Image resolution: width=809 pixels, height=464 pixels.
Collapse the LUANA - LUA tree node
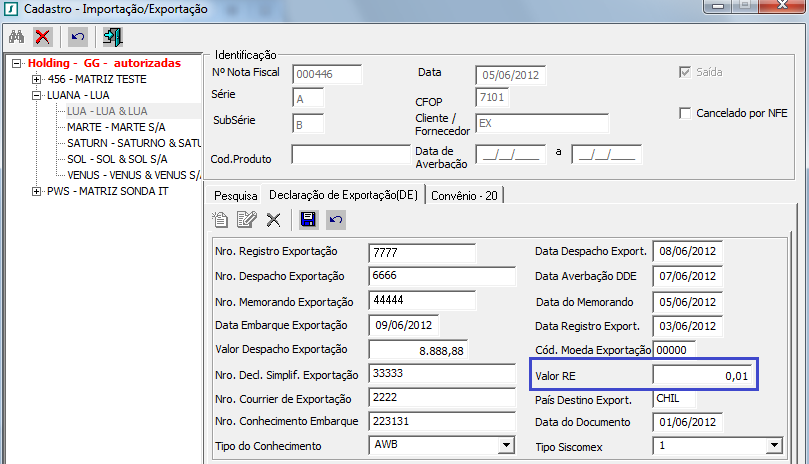37,95
